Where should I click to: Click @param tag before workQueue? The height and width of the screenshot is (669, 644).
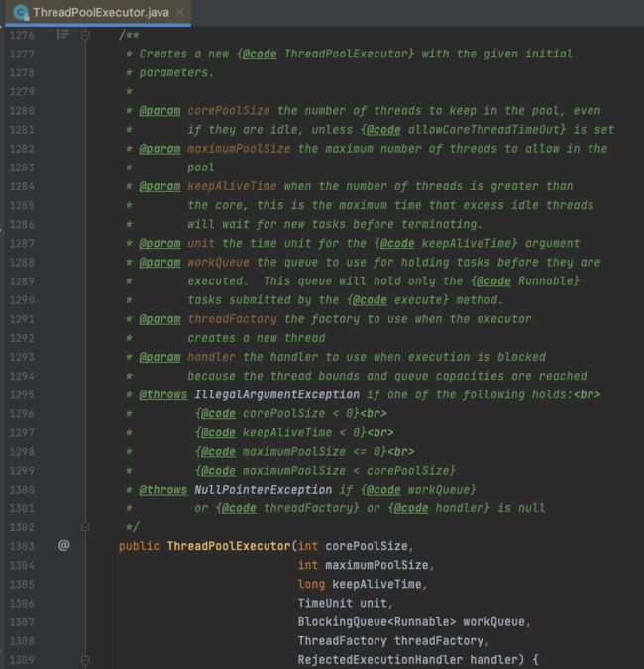160,263
